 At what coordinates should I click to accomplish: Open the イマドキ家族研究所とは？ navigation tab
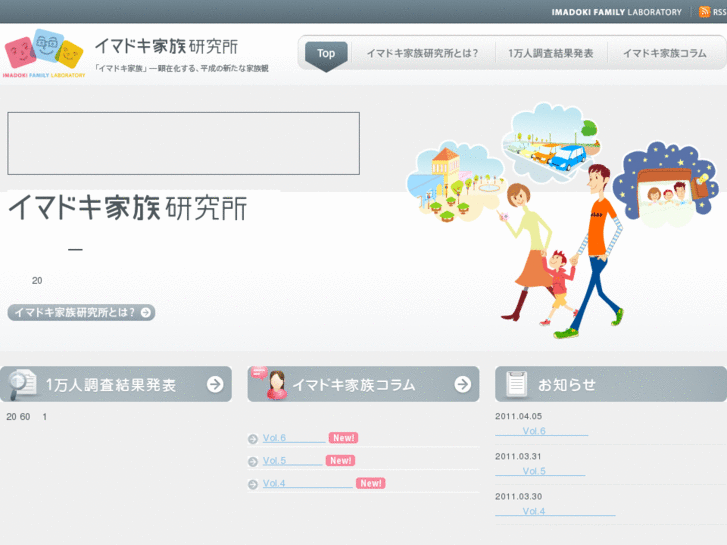coord(422,53)
